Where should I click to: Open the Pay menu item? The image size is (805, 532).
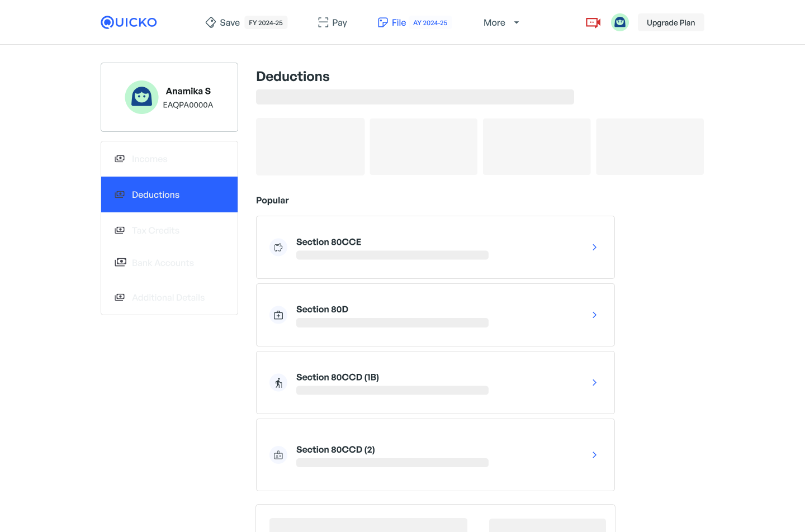[333, 23]
